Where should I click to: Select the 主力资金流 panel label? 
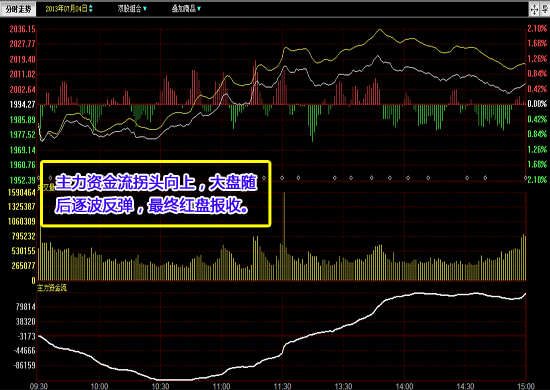tap(52, 288)
